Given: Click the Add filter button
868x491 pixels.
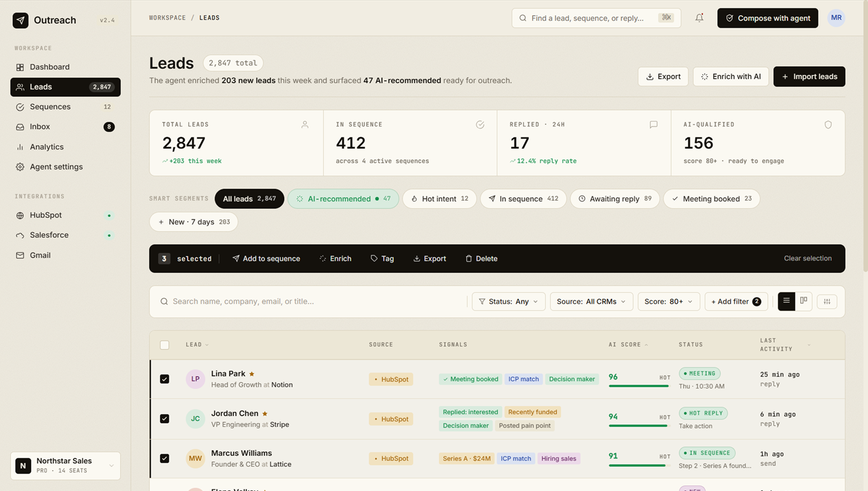Looking at the screenshot, I should 736,302.
